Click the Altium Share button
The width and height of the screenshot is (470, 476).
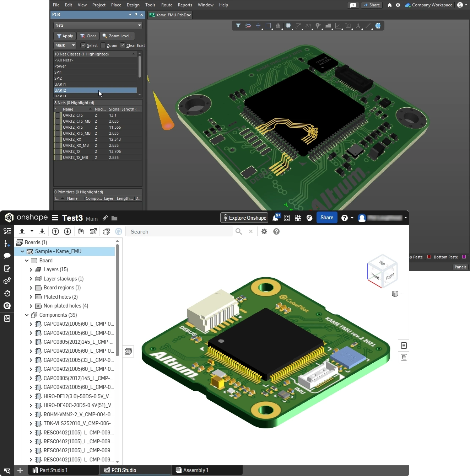[x=372, y=5]
